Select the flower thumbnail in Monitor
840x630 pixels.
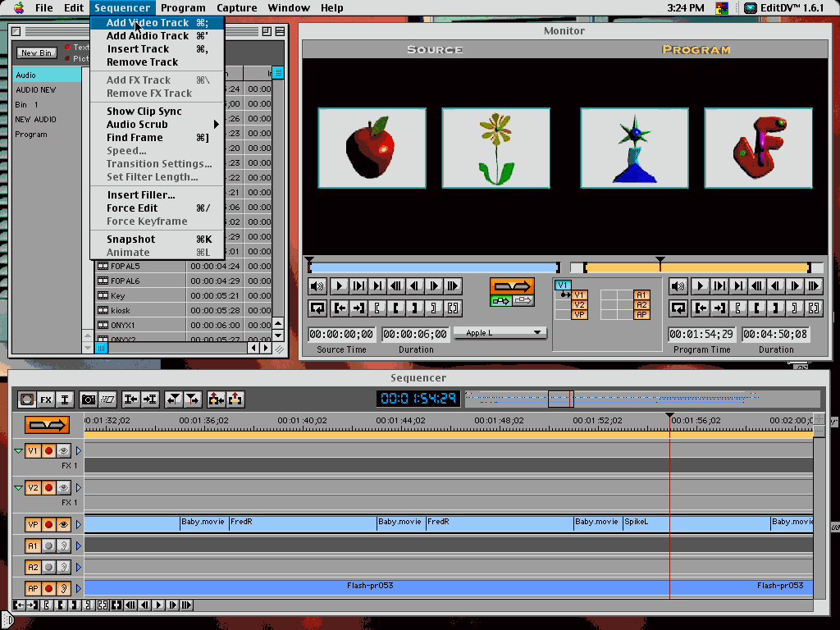495,148
